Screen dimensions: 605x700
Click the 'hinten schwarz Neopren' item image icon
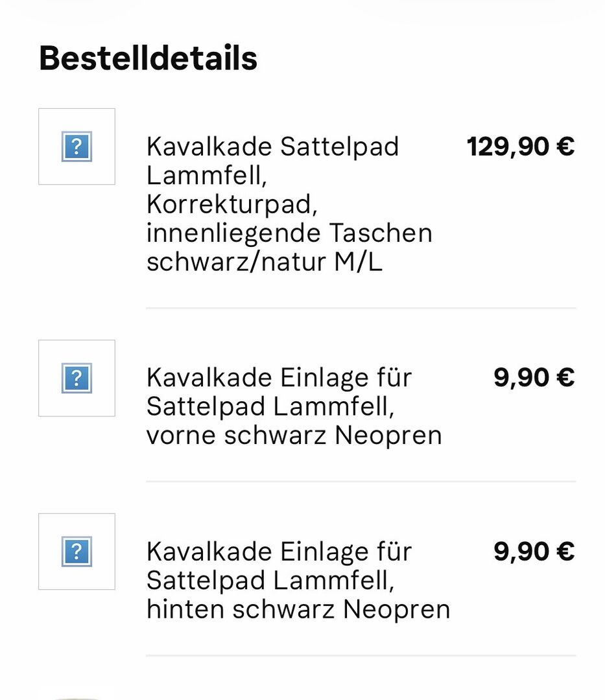(77, 552)
